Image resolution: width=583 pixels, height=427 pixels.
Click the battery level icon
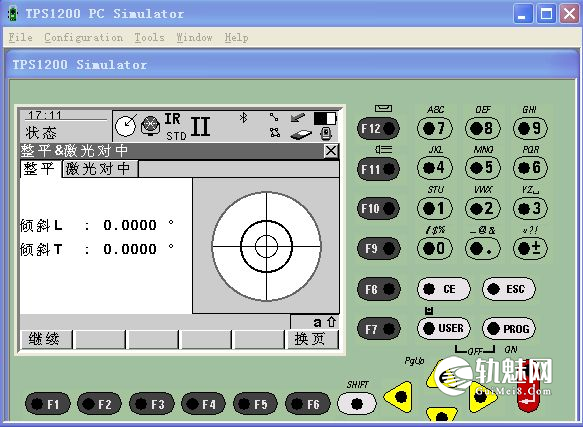325,119
